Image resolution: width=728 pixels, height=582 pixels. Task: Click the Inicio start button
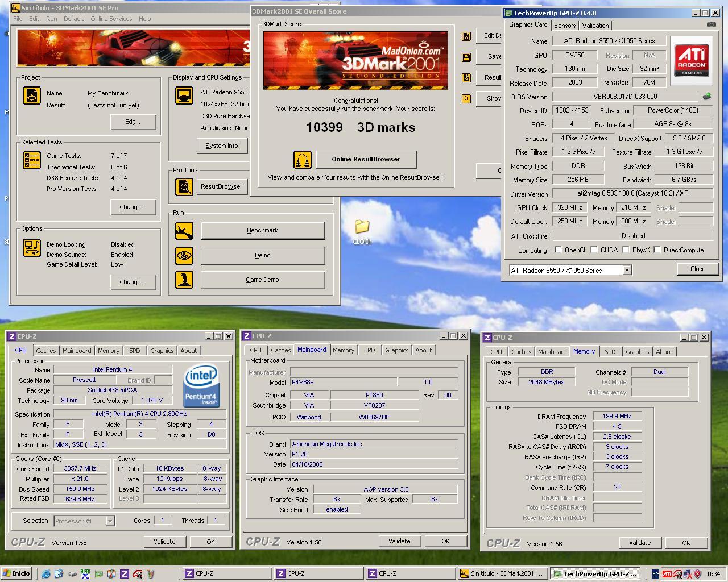[x=17, y=574]
